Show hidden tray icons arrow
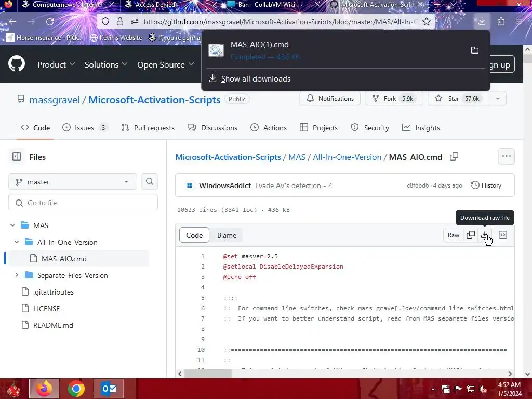The height and width of the screenshot is (399, 532). pyautogui.click(x=433, y=389)
